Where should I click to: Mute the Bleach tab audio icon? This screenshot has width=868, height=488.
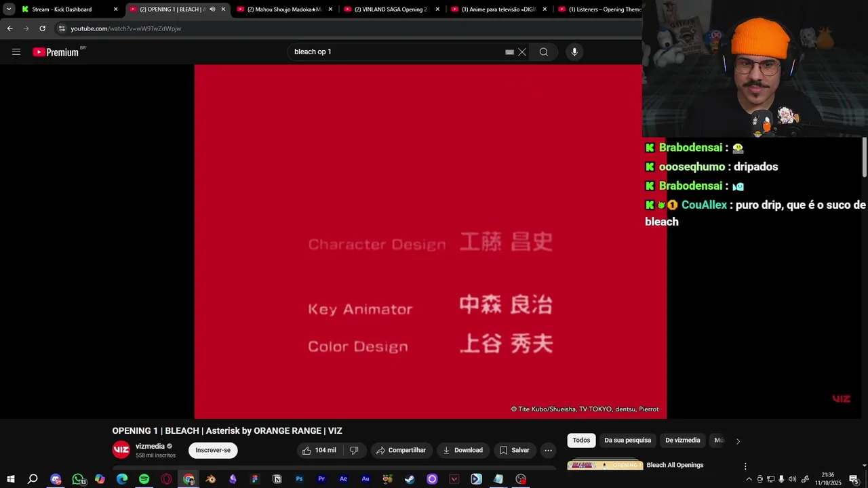[x=212, y=9]
